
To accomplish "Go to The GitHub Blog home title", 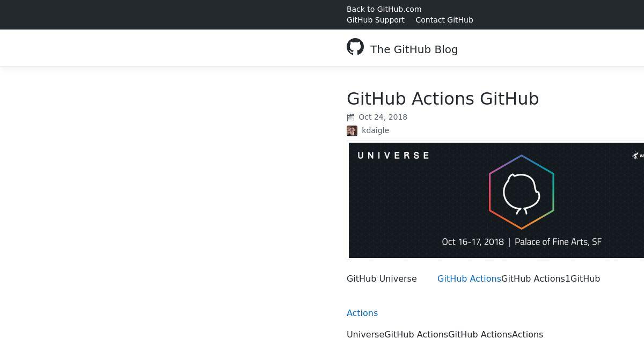I will click(414, 49).
